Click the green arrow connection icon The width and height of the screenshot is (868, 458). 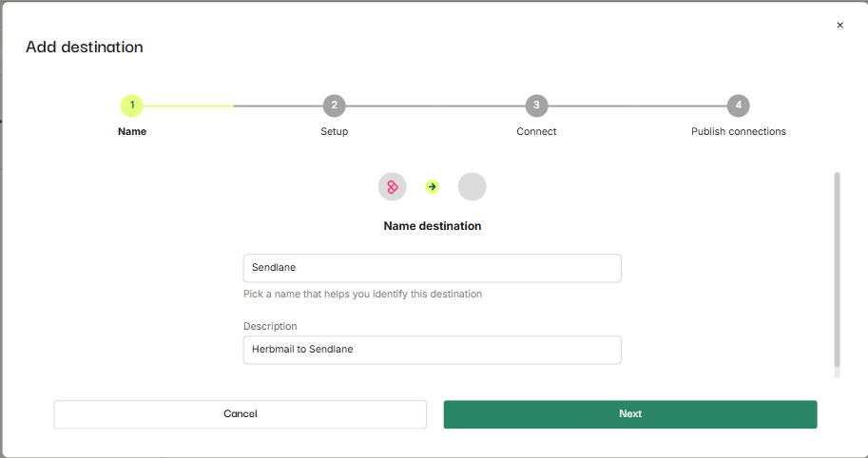433,187
